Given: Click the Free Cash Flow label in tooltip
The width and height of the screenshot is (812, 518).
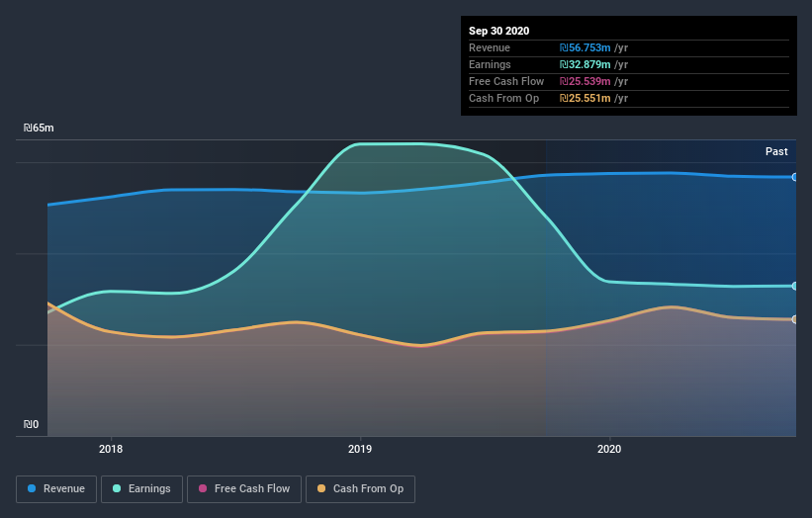Looking at the screenshot, I should click(x=506, y=81).
